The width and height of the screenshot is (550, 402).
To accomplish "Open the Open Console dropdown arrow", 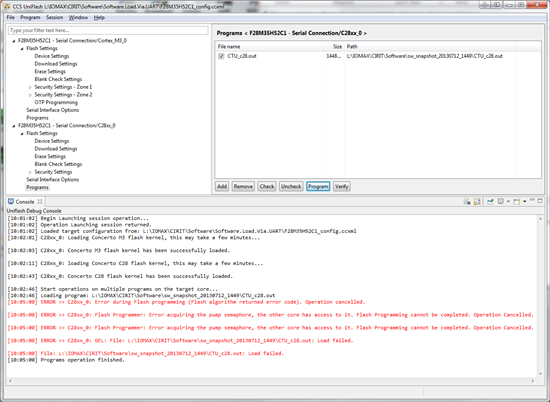I will pyautogui.click(x=524, y=201).
